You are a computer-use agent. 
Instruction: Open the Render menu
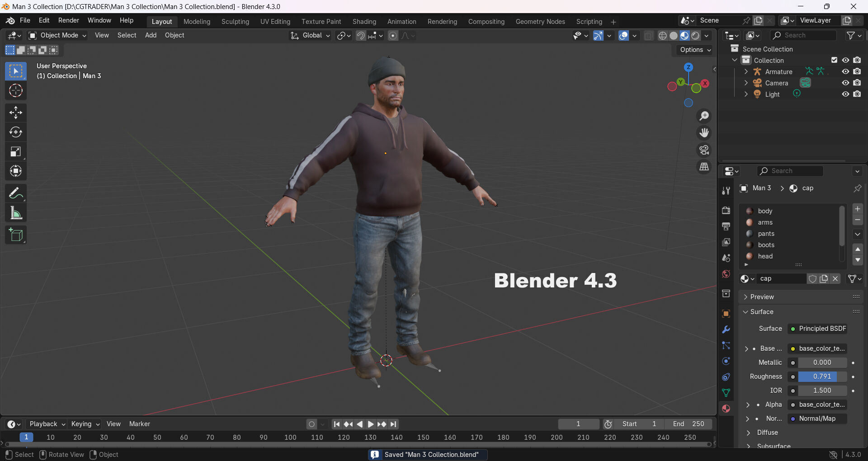pos(69,20)
